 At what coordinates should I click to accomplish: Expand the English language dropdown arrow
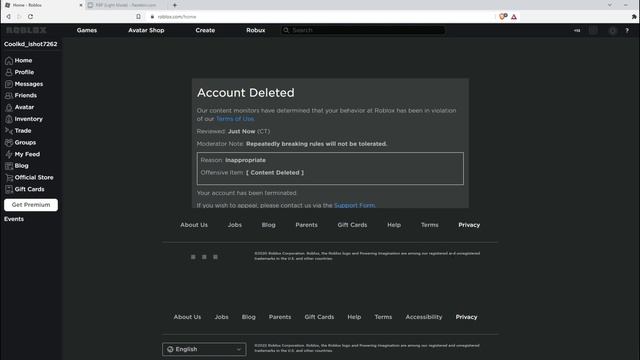coord(239,349)
